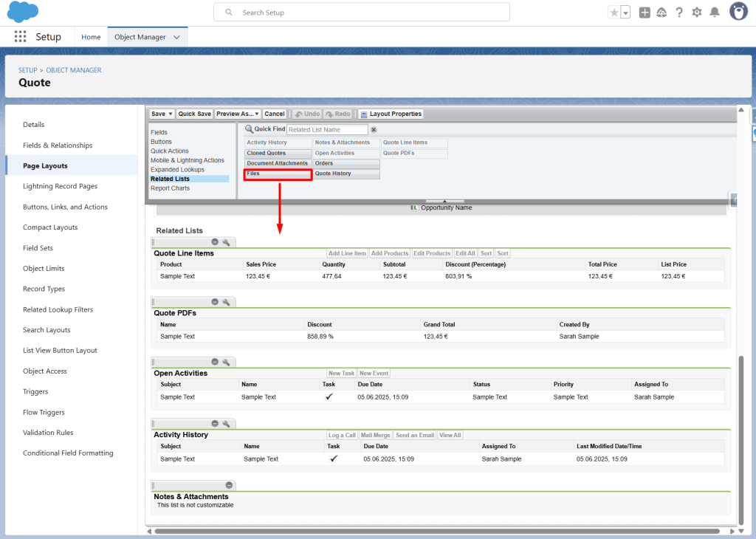Click the global actions plus icon

[645, 13]
